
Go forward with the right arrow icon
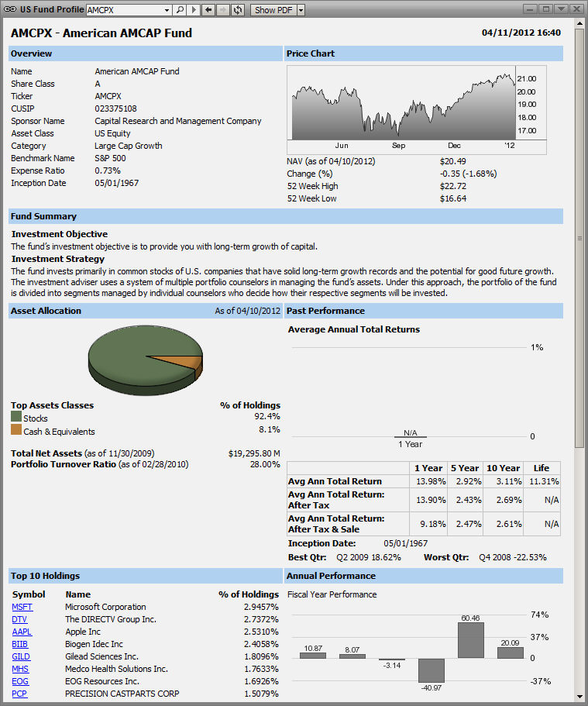point(223,9)
